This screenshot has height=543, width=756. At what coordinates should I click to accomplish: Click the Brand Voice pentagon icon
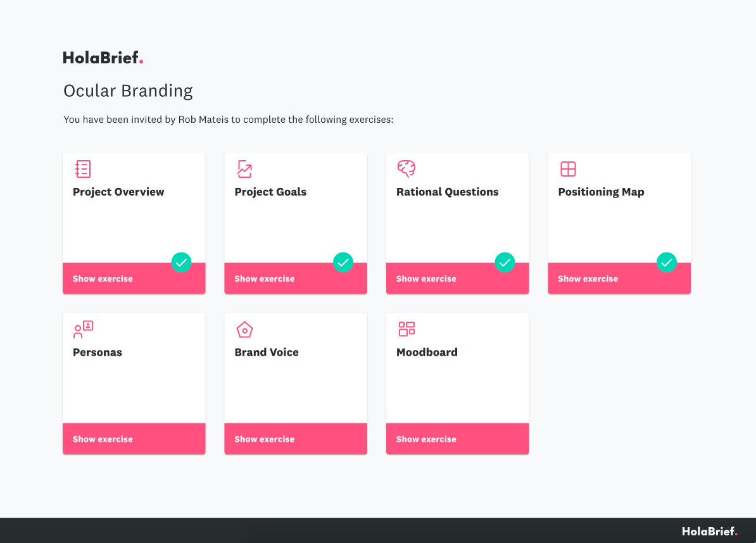coord(244,330)
